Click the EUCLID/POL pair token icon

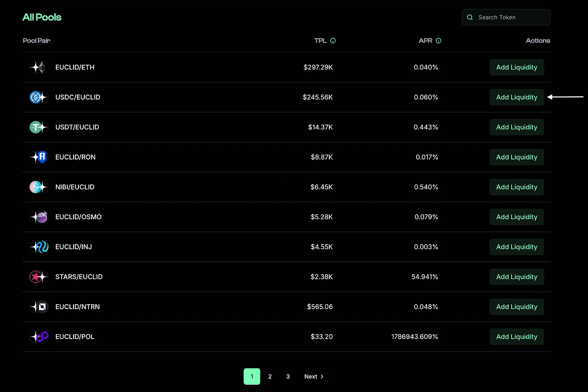point(39,337)
